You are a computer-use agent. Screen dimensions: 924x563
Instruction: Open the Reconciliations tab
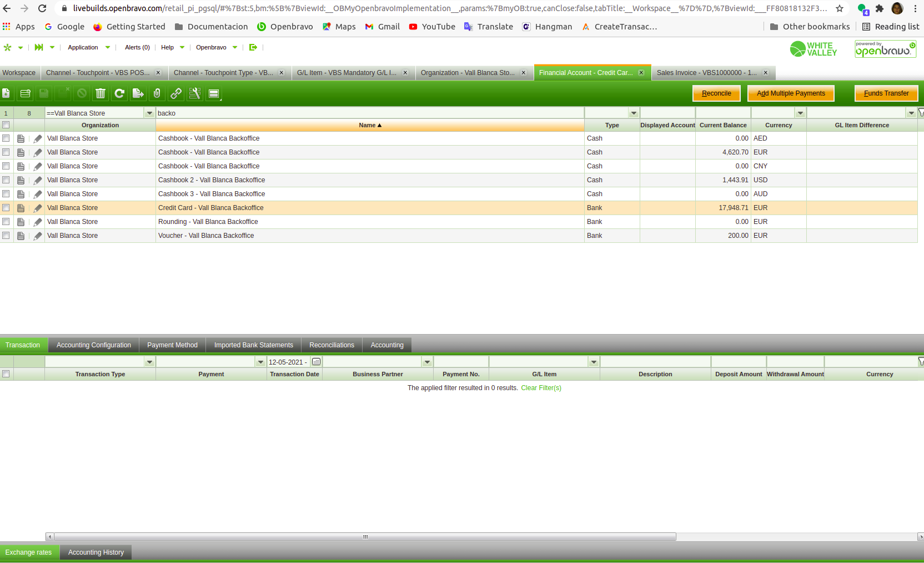(x=332, y=345)
